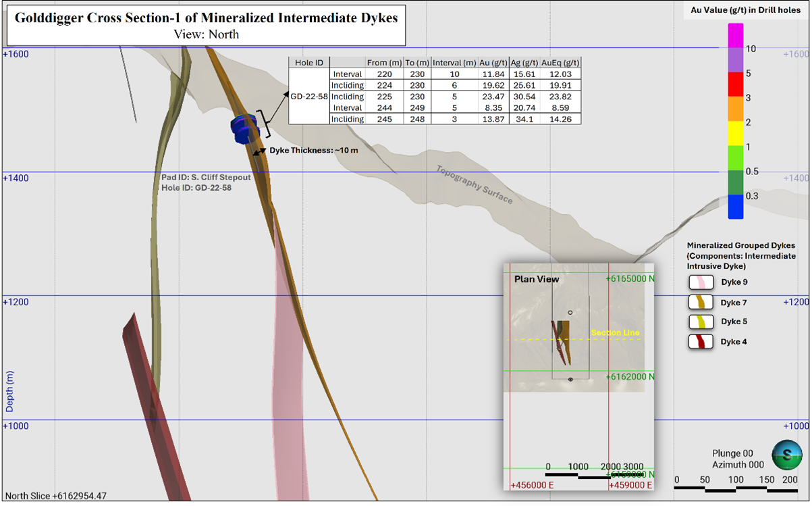Click the 'Hole ID: GD-22-58' label below pad ID
Viewport: 812px width, 506px height.
click(196, 188)
